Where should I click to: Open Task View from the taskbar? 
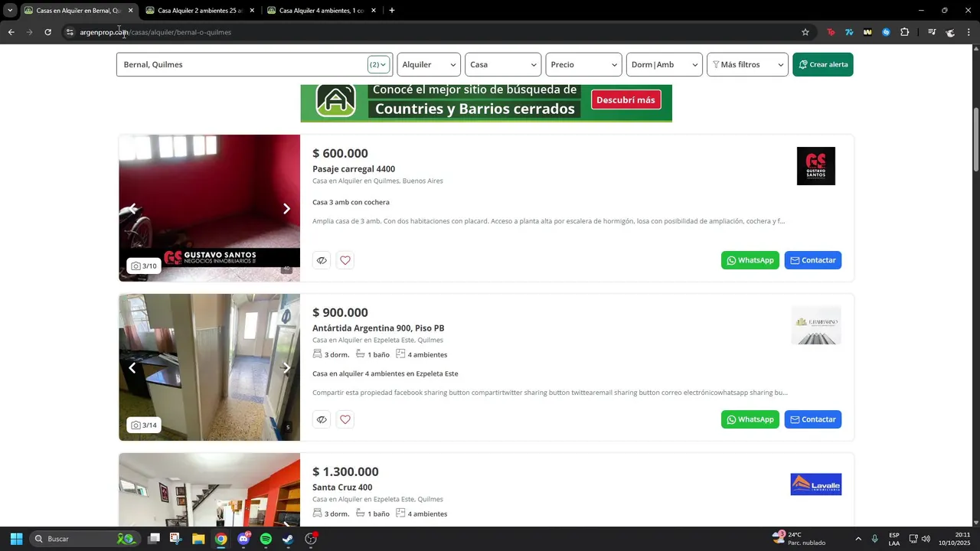154,539
